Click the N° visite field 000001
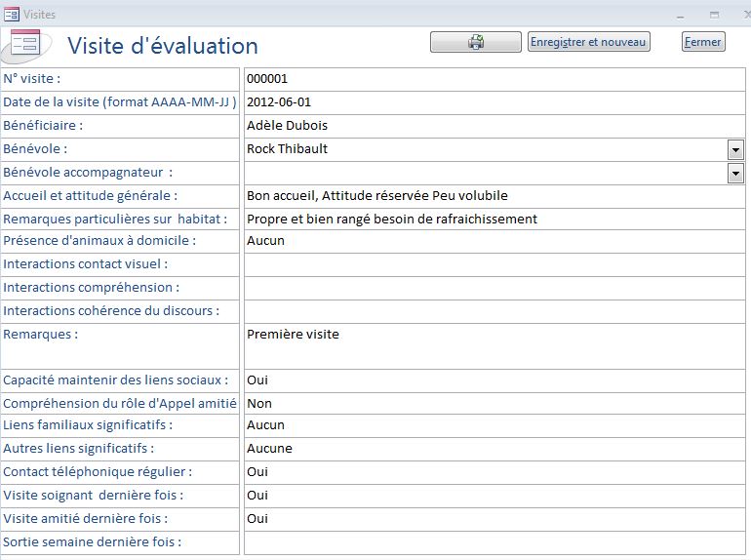The height and width of the screenshot is (560, 751). 494,79
